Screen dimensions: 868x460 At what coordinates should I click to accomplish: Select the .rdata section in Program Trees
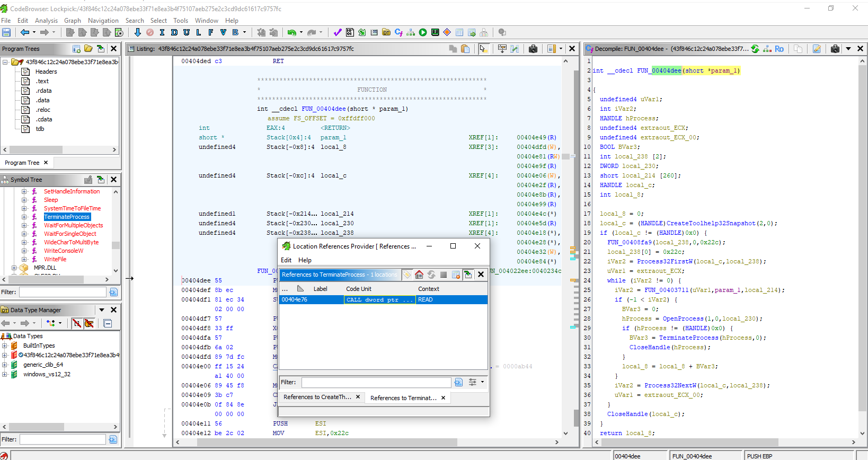click(x=43, y=91)
